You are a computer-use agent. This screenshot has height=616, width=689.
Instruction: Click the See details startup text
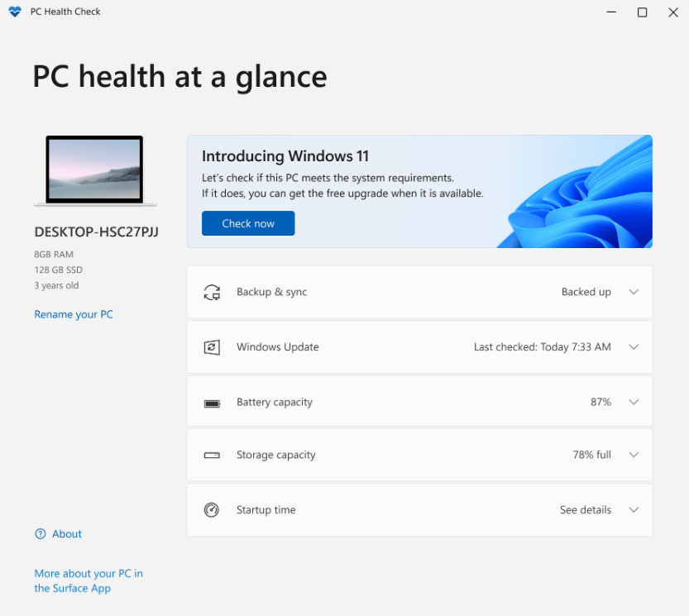[586, 509]
